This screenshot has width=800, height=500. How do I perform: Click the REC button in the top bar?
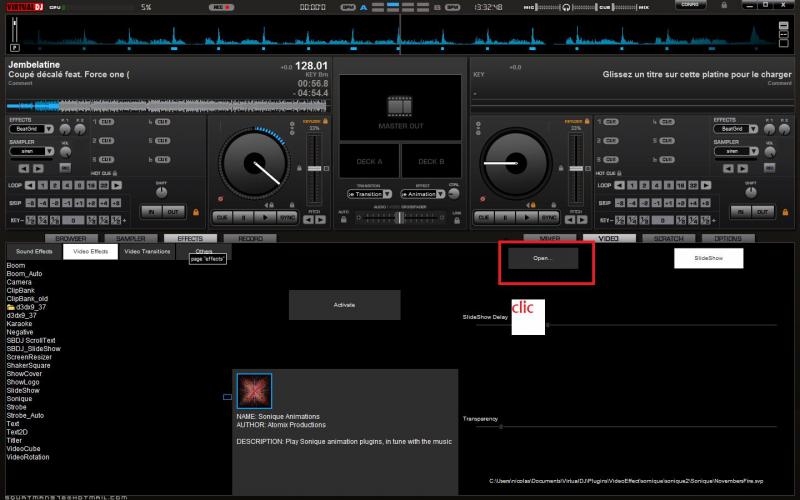pos(217,7)
